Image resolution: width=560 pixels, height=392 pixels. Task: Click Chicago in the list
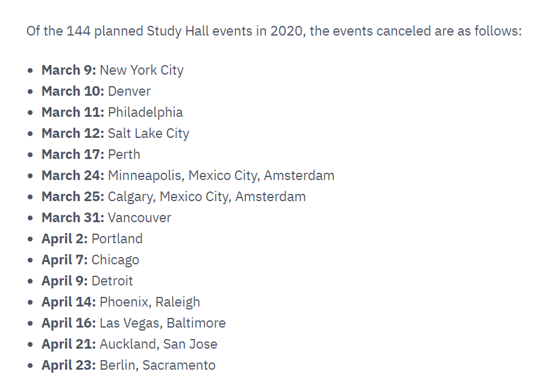point(115,260)
